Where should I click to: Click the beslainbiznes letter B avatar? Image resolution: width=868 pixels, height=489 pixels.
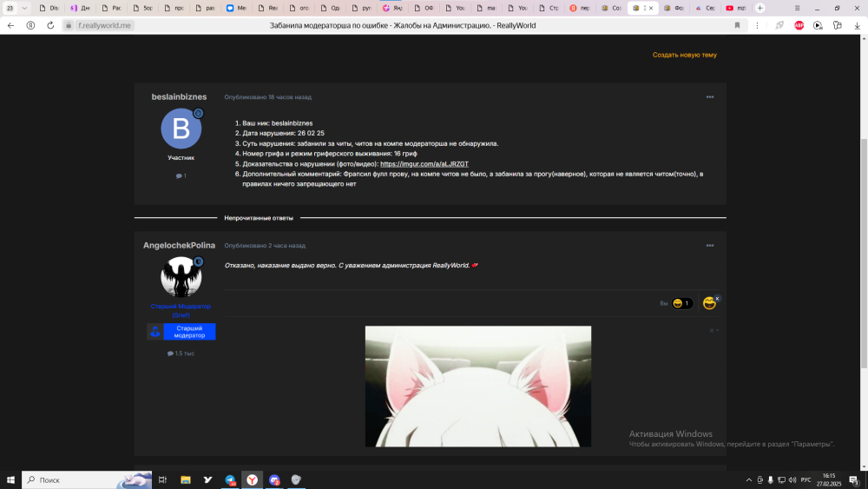(x=181, y=129)
